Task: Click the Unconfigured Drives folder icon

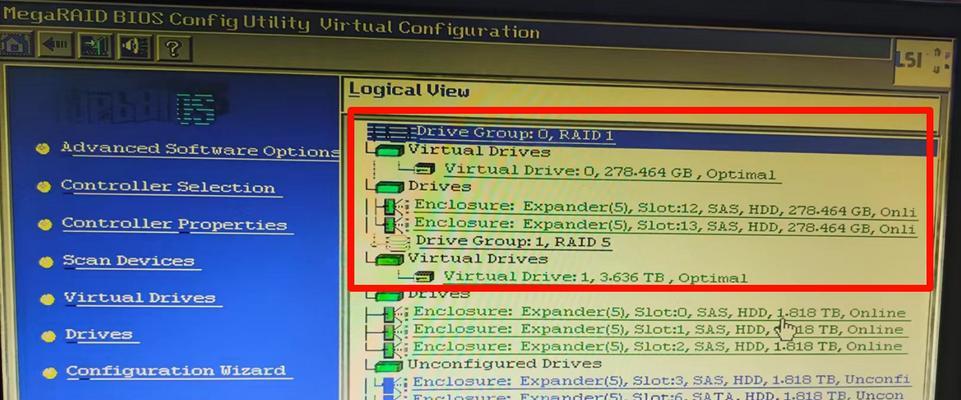Action: [x=390, y=366]
